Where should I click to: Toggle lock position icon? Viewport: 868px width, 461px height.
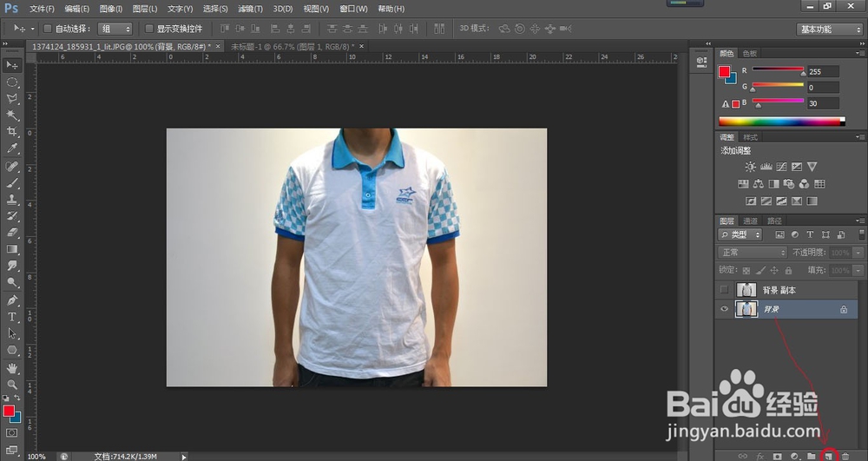coord(774,271)
